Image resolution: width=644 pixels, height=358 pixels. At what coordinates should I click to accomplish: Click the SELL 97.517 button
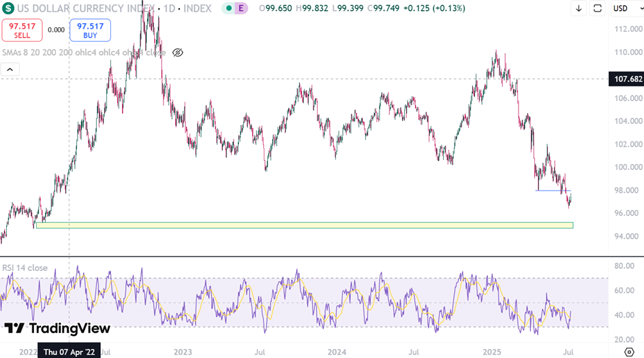point(22,31)
